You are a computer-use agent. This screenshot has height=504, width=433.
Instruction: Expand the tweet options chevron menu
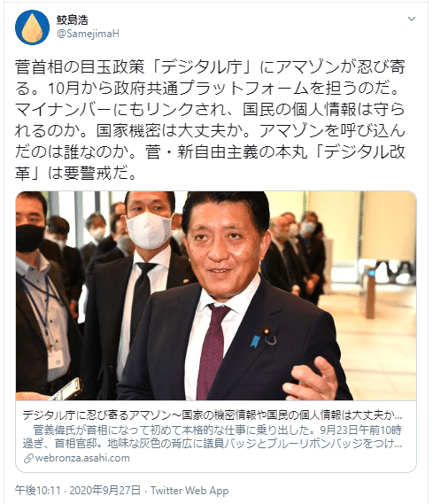coord(412,19)
